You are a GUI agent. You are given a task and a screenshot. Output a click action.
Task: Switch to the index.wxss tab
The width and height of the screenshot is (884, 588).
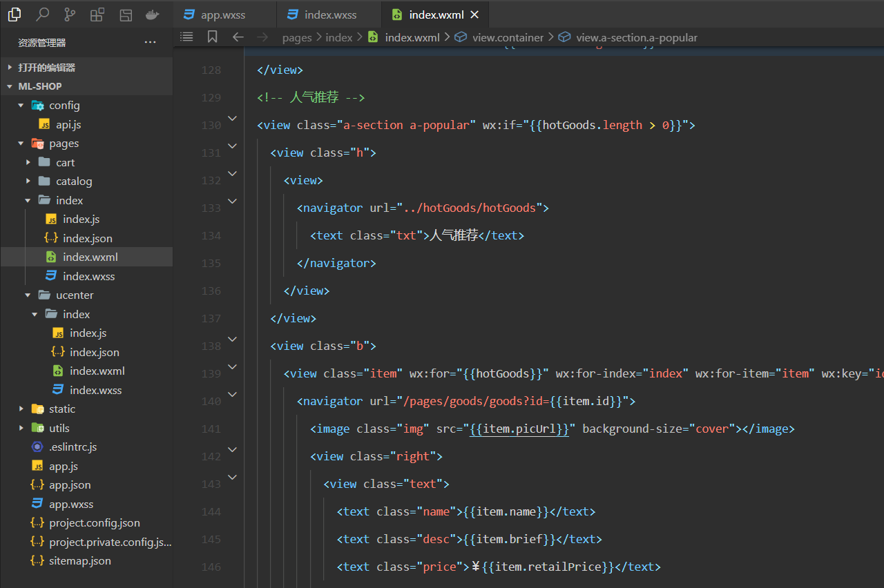pos(329,14)
